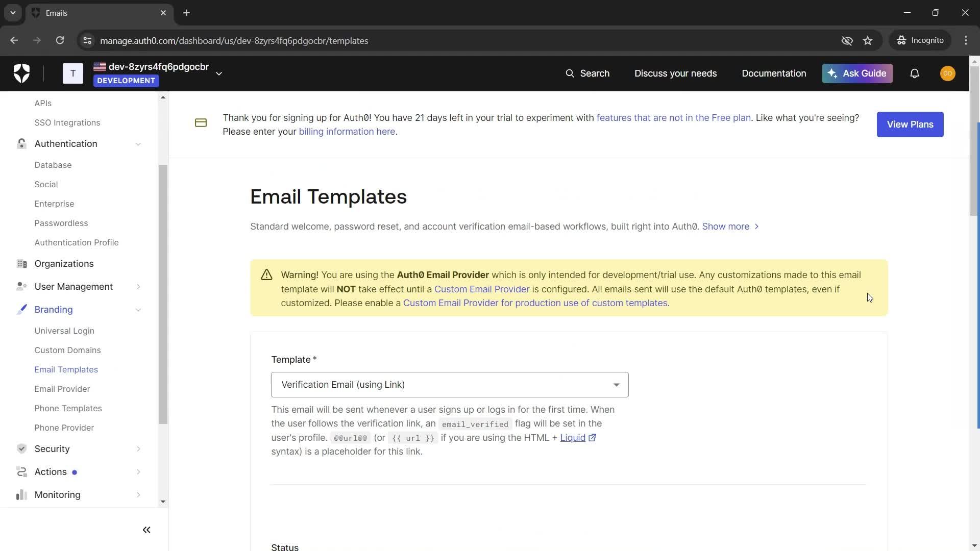Click the Authentication lock icon
The height and width of the screenshot is (551, 980).
[x=21, y=144]
